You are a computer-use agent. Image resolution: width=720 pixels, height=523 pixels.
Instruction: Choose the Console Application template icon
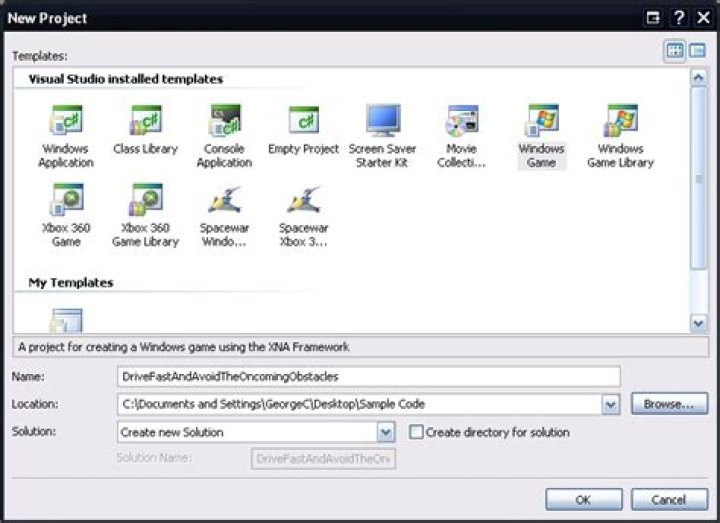coord(225,120)
